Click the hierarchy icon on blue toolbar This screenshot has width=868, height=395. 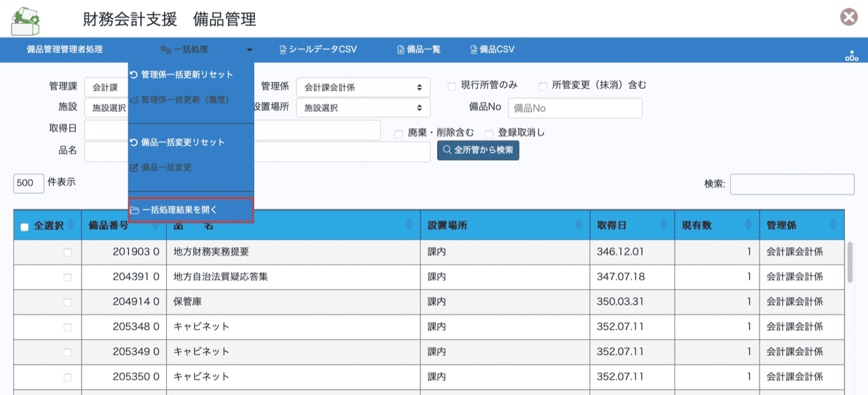[851, 56]
